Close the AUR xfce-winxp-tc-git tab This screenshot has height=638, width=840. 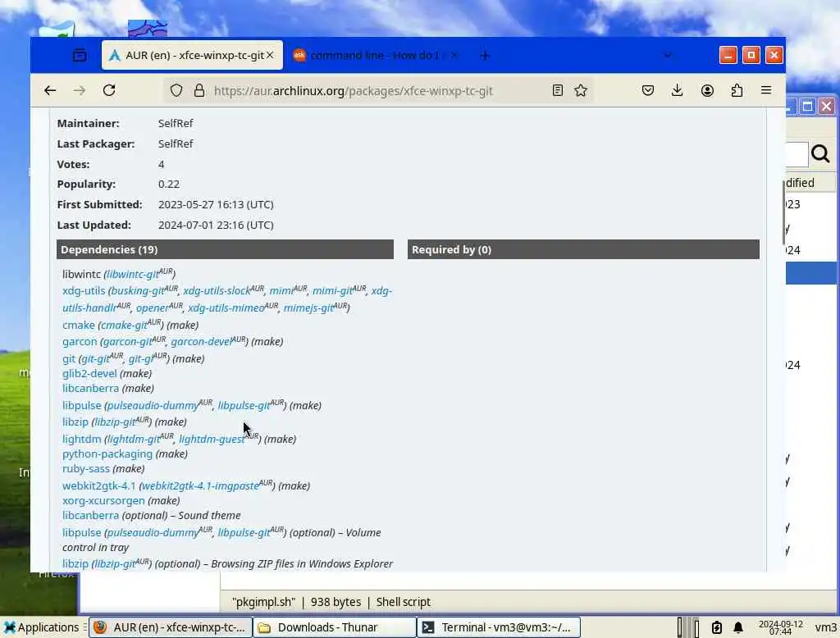click(270, 55)
